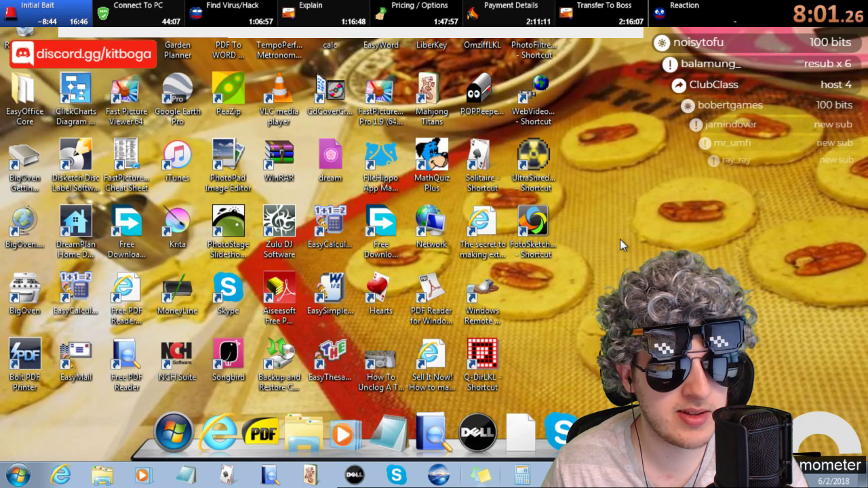Screen dimensions: 868x488
Task: Open the Mahjong Titans desktop icon
Action: pos(431,89)
